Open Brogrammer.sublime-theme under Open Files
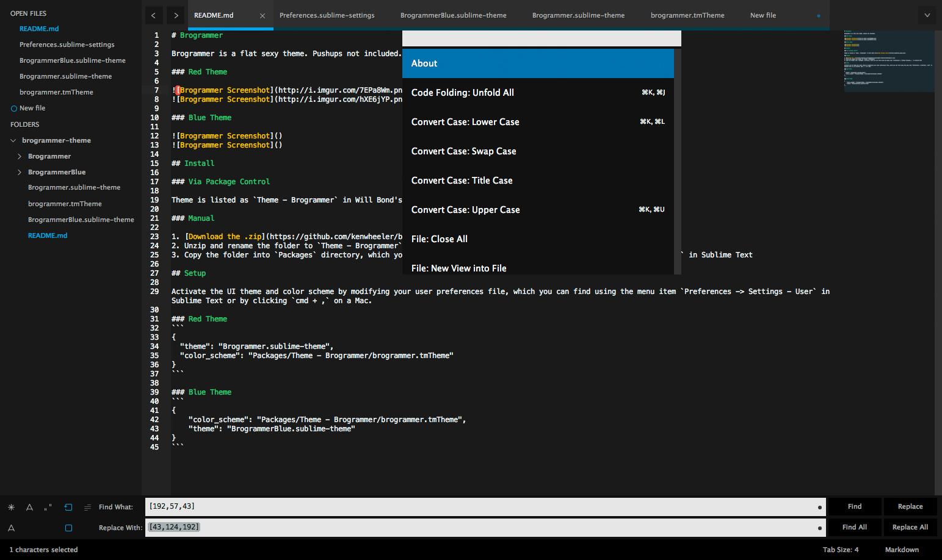The image size is (942, 560). (66, 76)
